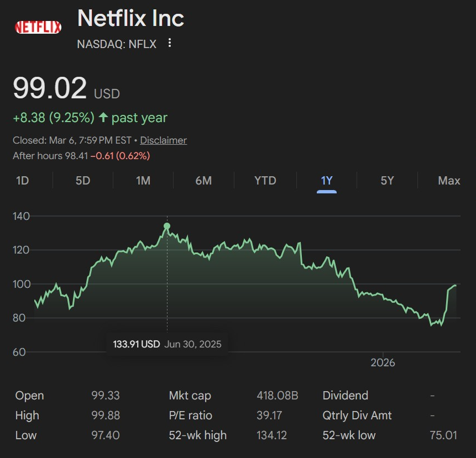Click the −0.61 (0.62%) after-hours change
Viewport: 476px width, 458px height.
pyautogui.click(x=120, y=156)
